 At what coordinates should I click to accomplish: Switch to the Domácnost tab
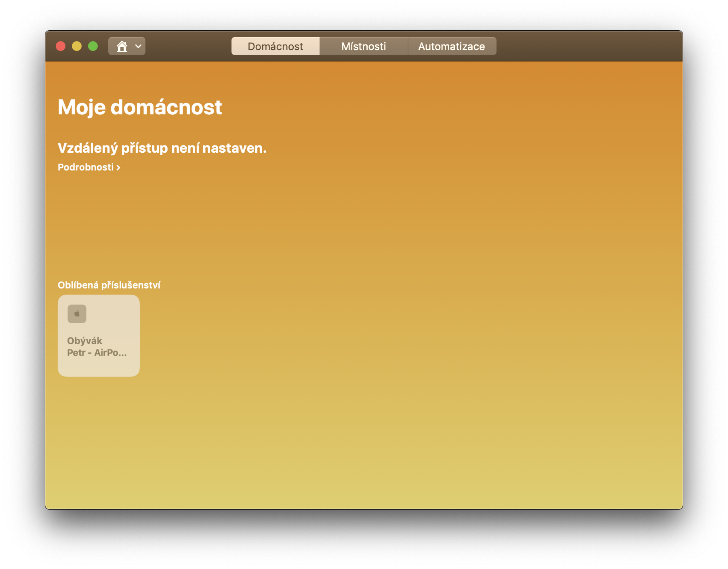coord(275,46)
